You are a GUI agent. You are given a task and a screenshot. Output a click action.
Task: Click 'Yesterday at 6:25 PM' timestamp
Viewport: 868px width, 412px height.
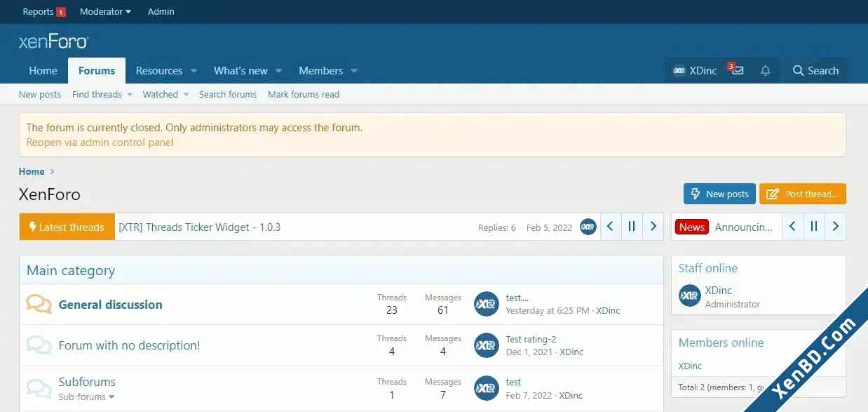(548, 310)
